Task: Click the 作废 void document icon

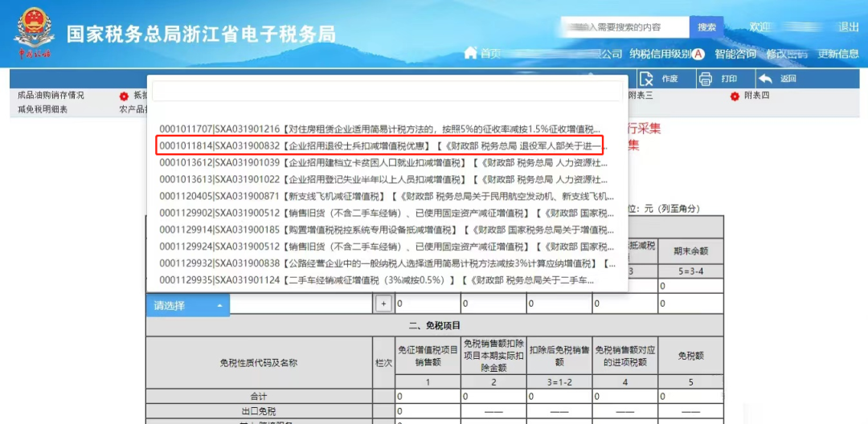Action: (x=646, y=79)
